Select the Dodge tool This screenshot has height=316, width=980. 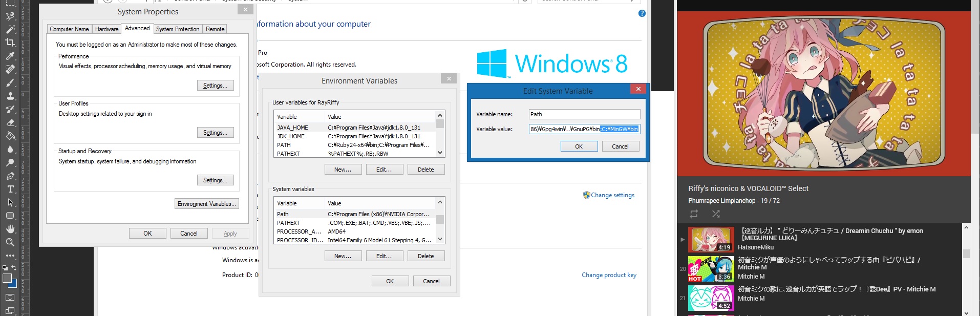tap(10, 162)
